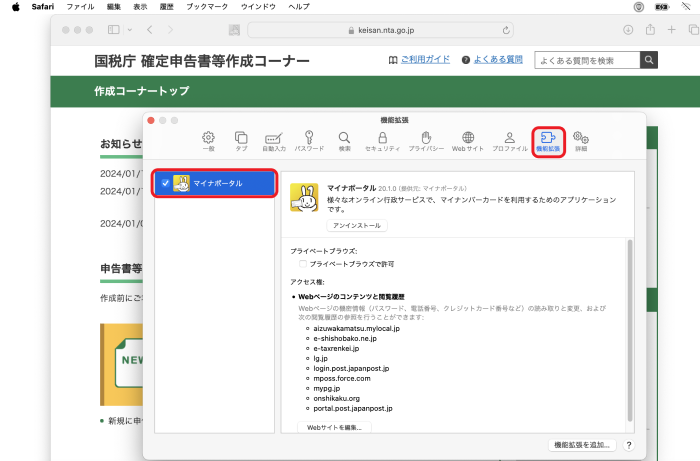Open the Apple menu
700x461 pixels.
pyautogui.click(x=16, y=7)
